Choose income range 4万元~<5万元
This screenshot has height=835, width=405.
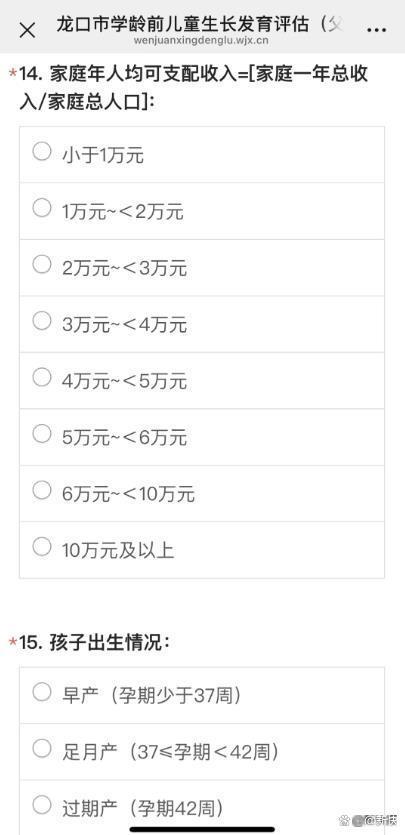click(202, 380)
